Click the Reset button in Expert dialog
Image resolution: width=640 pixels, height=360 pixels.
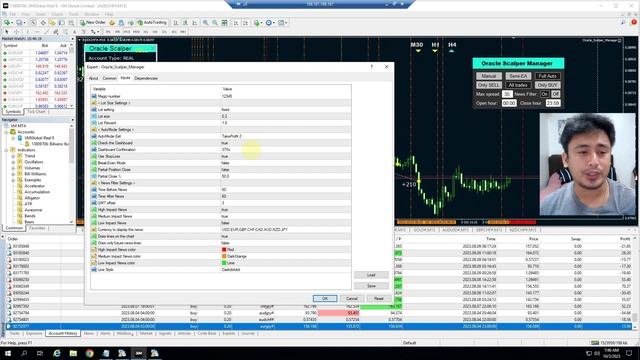(x=378, y=298)
